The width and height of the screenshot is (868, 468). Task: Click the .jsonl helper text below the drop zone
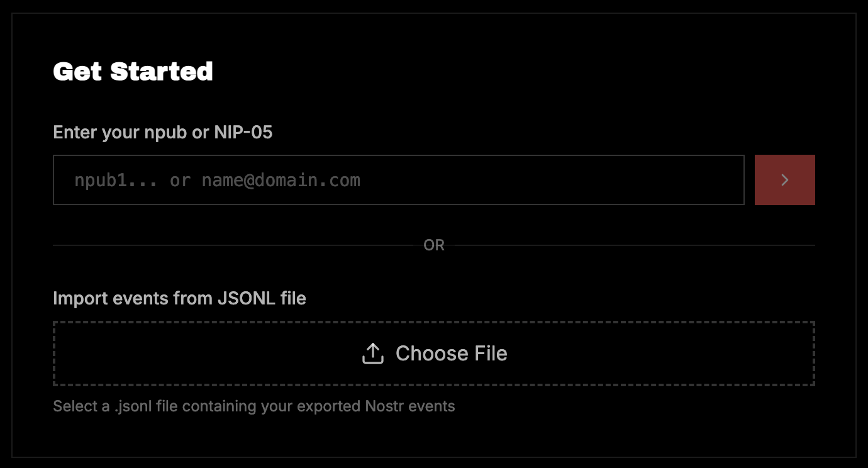tap(253, 406)
